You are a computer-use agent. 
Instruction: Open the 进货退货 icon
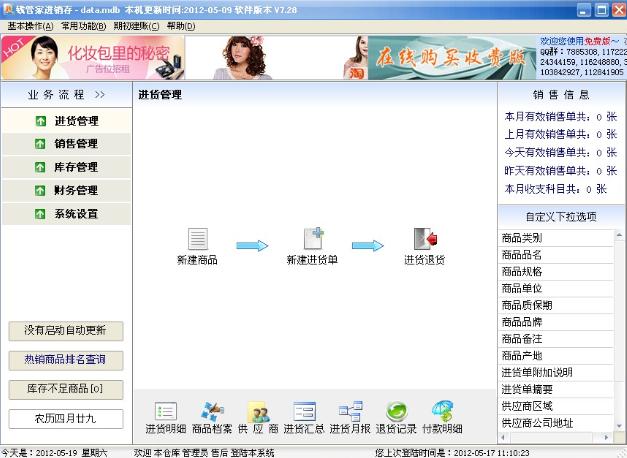[425, 239]
